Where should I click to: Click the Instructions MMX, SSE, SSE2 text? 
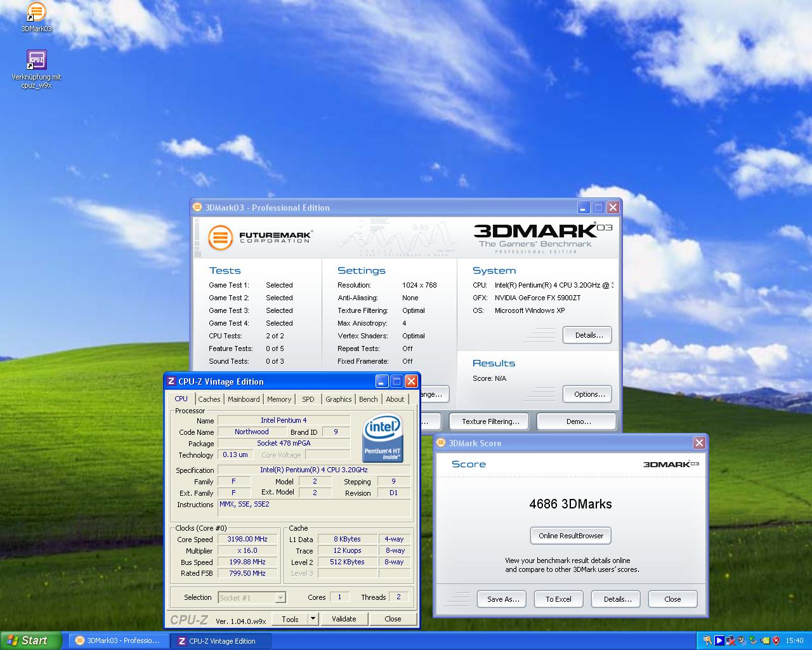click(244, 504)
